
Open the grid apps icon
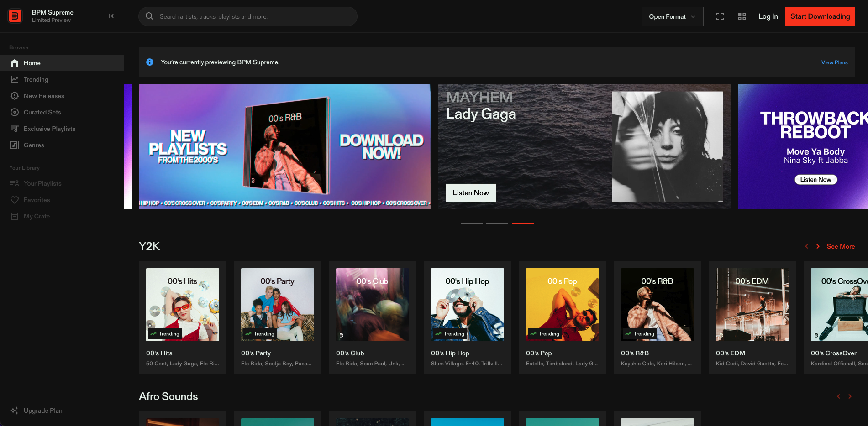pos(742,16)
